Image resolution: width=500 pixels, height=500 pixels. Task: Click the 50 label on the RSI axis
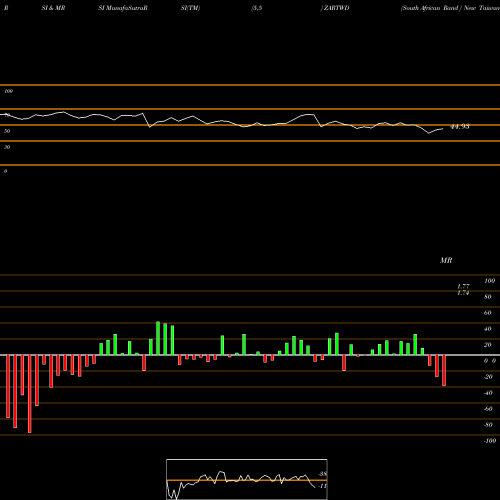(7, 131)
